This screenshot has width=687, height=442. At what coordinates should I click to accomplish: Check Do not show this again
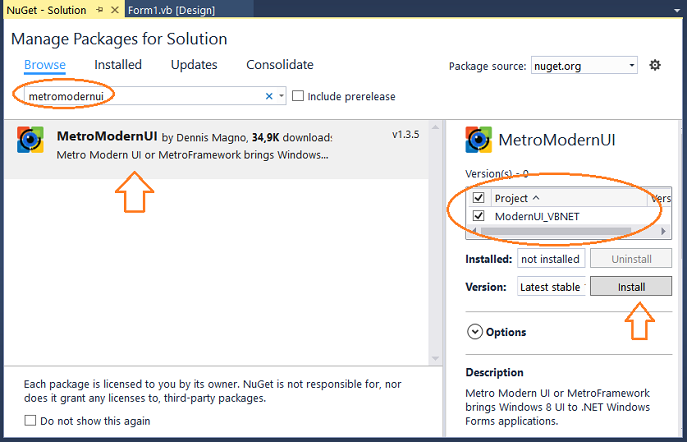point(30,421)
